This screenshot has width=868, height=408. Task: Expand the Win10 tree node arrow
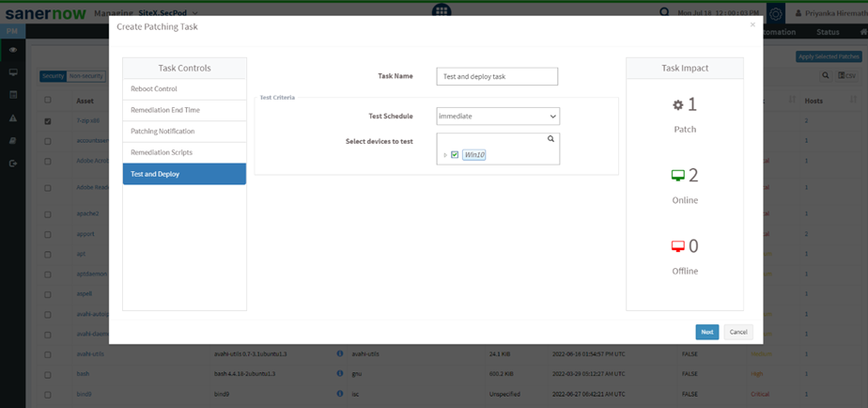pyautogui.click(x=445, y=155)
